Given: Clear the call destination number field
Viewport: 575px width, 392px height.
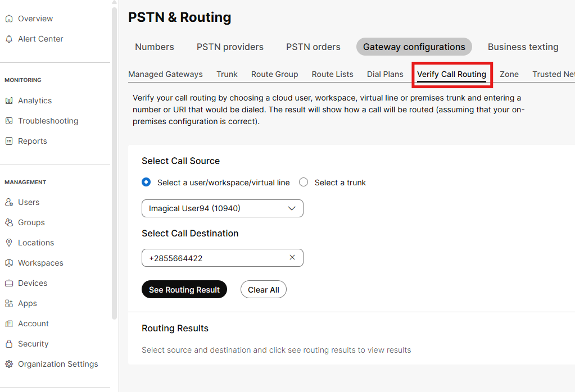Looking at the screenshot, I should coord(292,258).
